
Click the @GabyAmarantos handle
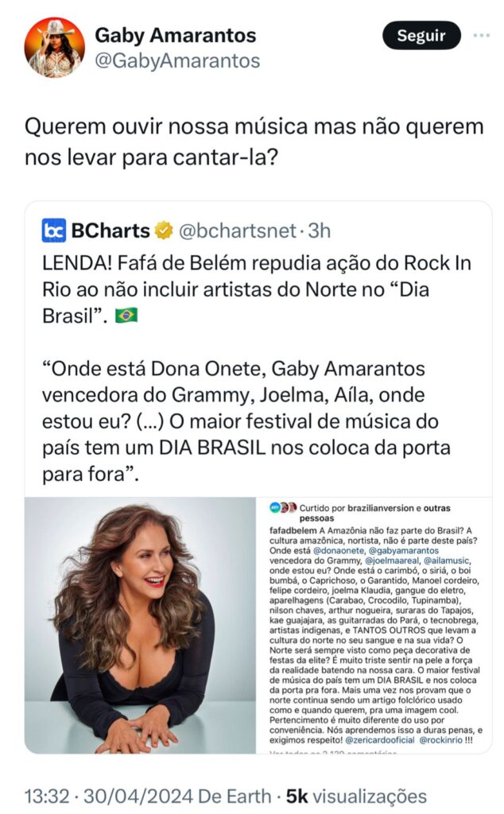(177, 60)
